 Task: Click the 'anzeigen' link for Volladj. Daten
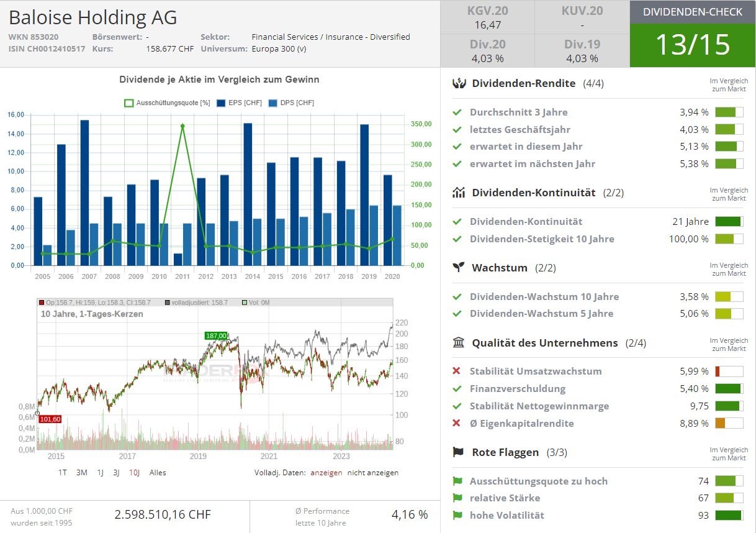(x=326, y=473)
